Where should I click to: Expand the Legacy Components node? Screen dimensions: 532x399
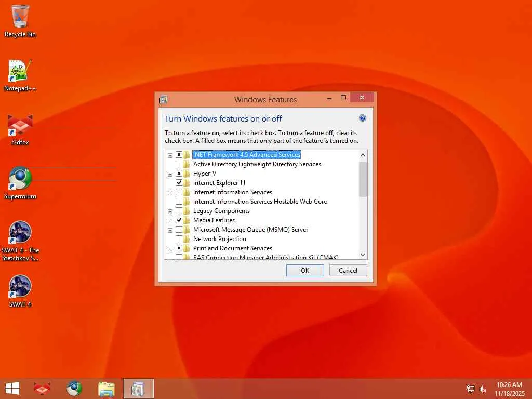[170, 211]
